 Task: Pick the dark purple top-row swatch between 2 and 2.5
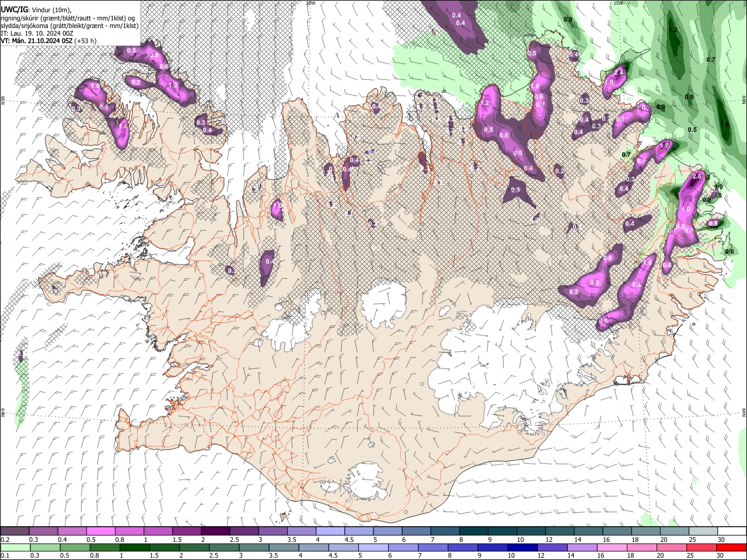coord(215,531)
